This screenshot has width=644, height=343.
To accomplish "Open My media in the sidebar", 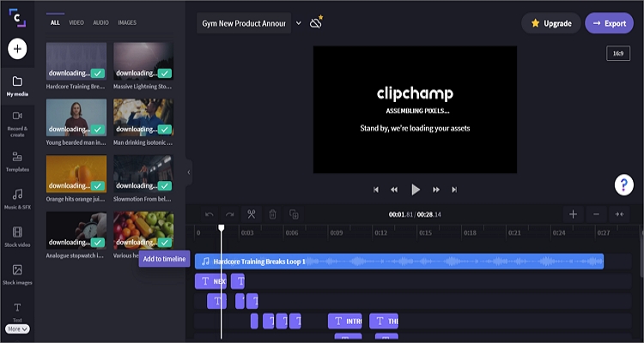I will (x=17, y=86).
